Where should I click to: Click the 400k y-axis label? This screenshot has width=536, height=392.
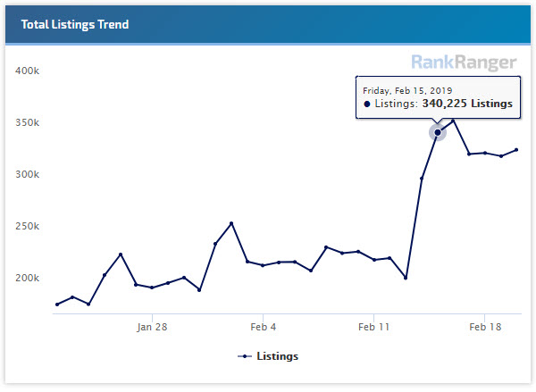(27, 71)
